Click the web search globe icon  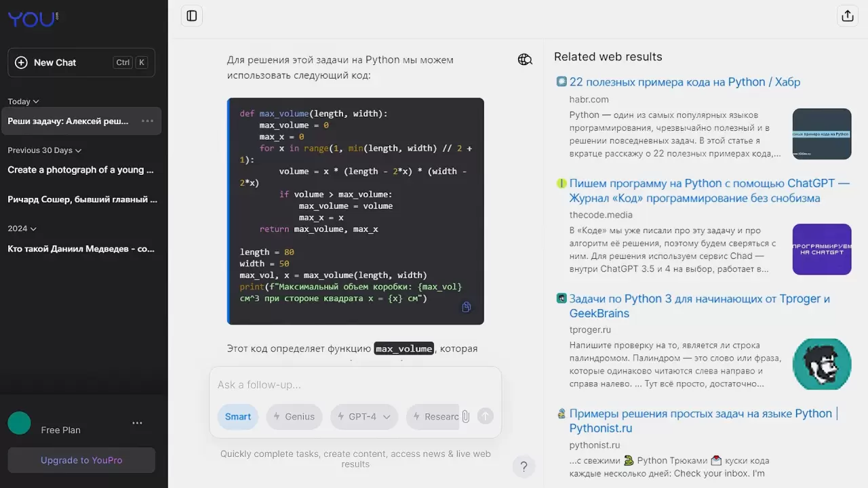(525, 60)
